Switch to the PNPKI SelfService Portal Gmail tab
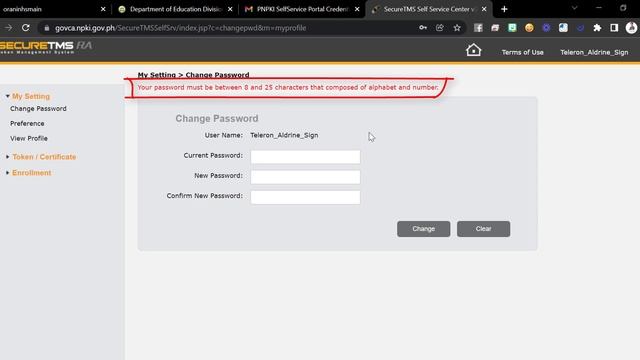This screenshot has width=640, height=360. pyautogui.click(x=302, y=9)
